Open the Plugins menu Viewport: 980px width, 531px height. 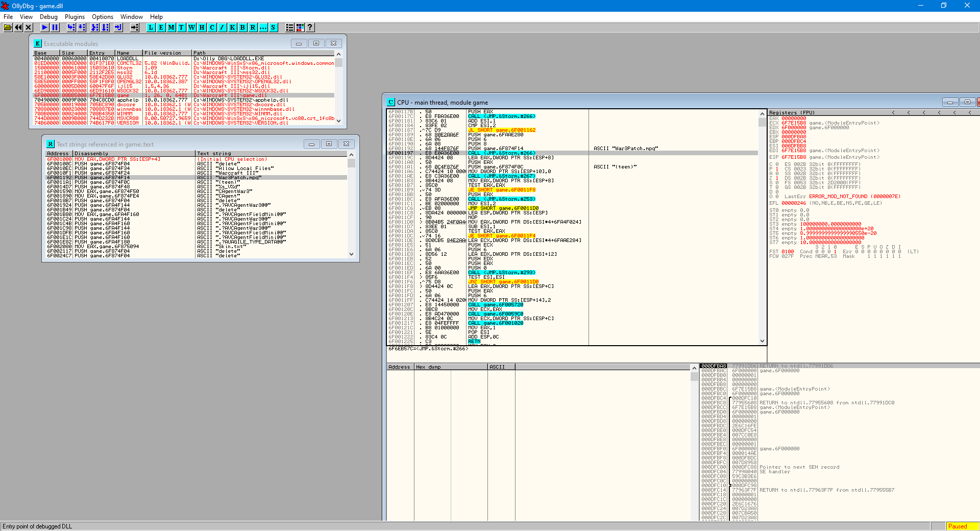pos(75,17)
